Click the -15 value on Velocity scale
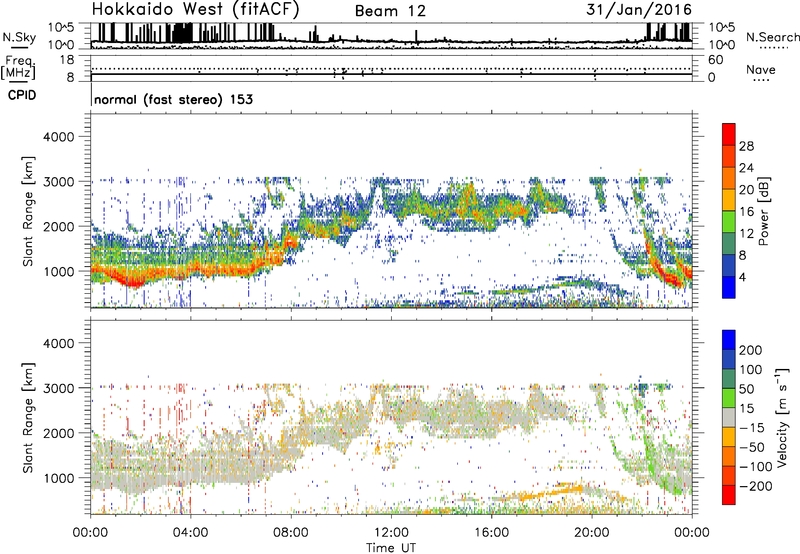Image resolution: width=800 pixels, height=554 pixels. pyautogui.click(x=752, y=427)
